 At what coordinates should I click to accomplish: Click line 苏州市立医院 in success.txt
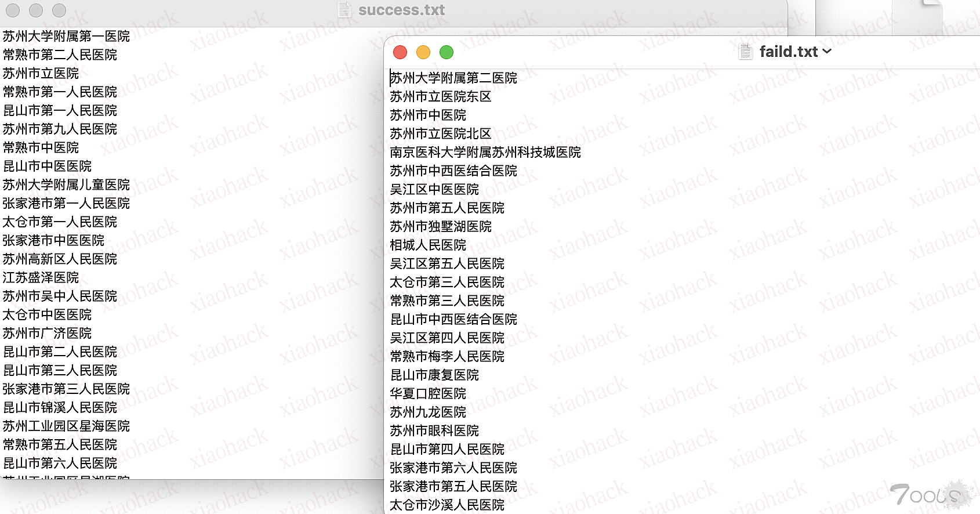click(x=41, y=73)
